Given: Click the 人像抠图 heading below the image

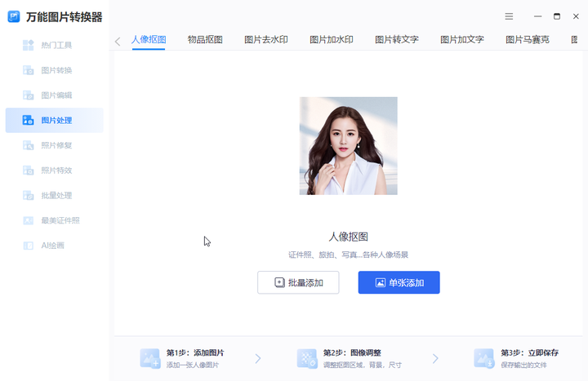Looking at the screenshot, I should [x=349, y=237].
